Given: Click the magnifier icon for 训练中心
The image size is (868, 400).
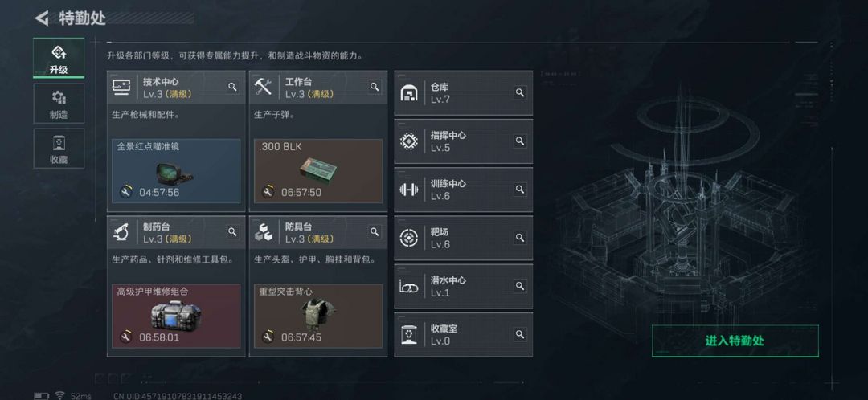Looking at the screenshot, I should coord(520,190).
